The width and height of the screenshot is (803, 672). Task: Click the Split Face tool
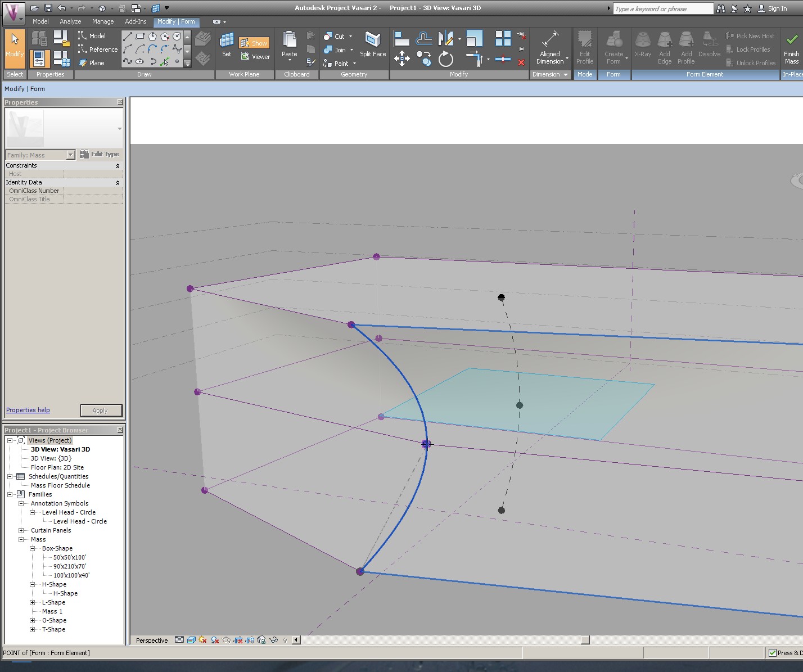pos(372,44)
